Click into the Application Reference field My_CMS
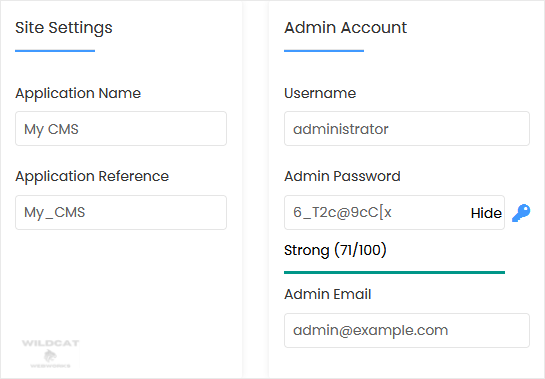The width and height of the screenshot is (545, 379). 121,212
